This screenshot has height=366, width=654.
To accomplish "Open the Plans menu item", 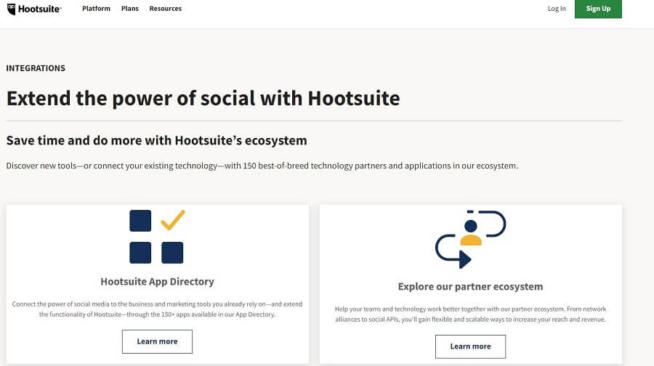I will [x=130, y=8].
